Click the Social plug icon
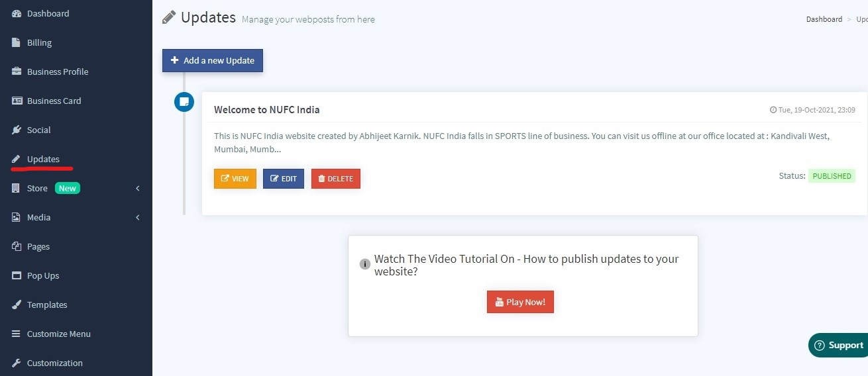This screenshot has height=376, width=868. point(17,130)
